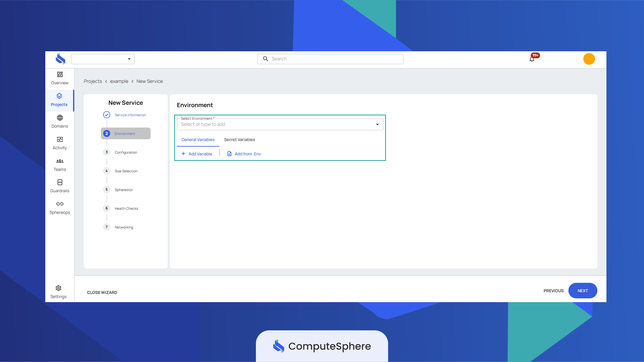
Task: Click the ComputeSphere logo in the header
Action: 61,59
